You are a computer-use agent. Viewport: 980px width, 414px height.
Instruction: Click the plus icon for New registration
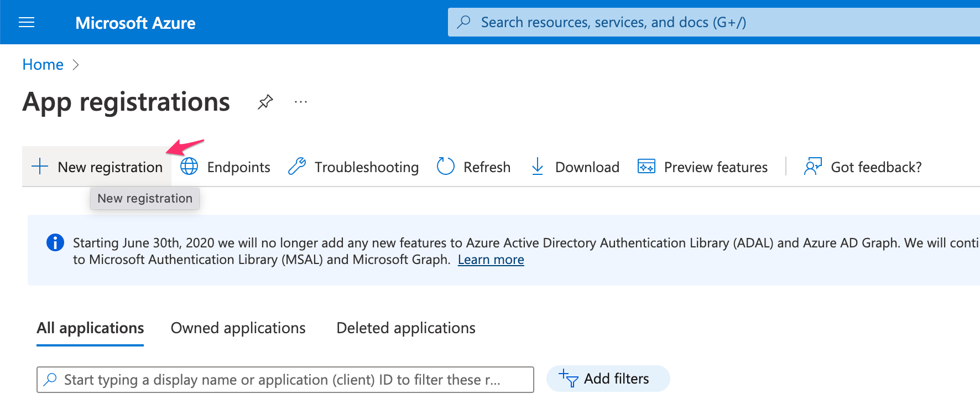click(40, 167)
